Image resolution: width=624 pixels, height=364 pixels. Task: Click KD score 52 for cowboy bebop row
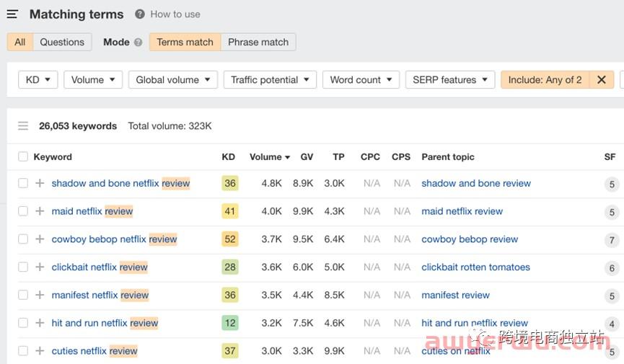[230, 239]
